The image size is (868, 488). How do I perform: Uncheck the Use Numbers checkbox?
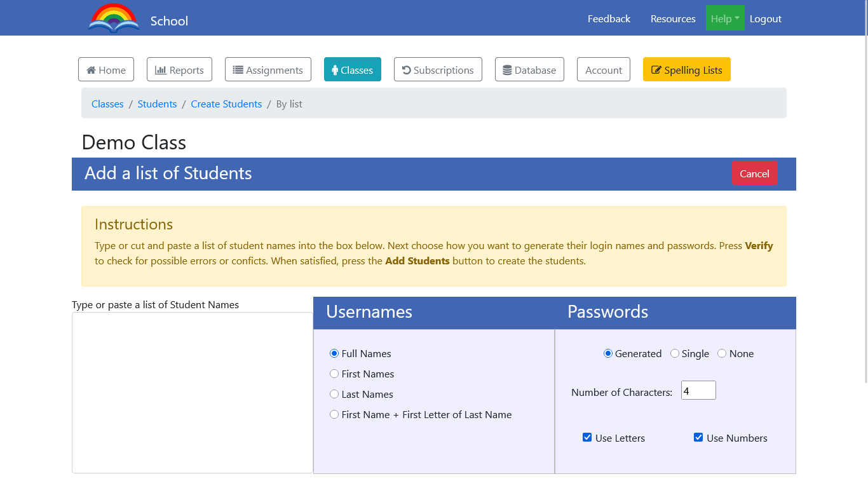[x=698, y=437]
